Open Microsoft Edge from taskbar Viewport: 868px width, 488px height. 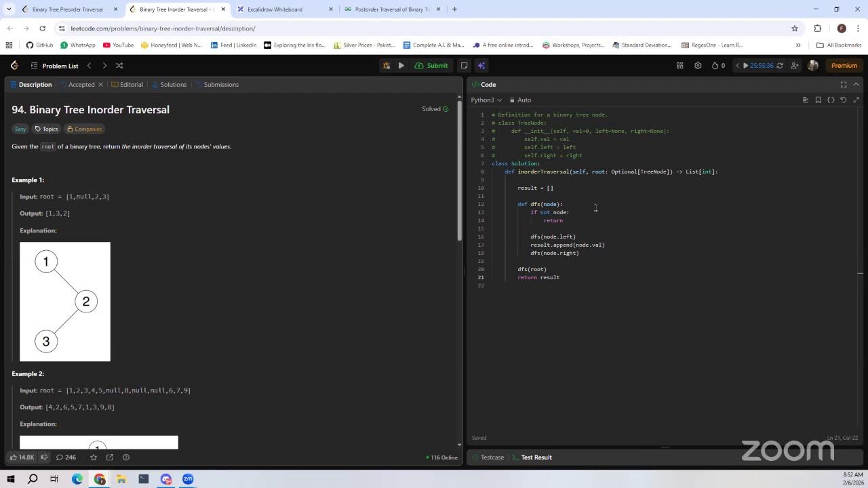(x=77, y=479)
